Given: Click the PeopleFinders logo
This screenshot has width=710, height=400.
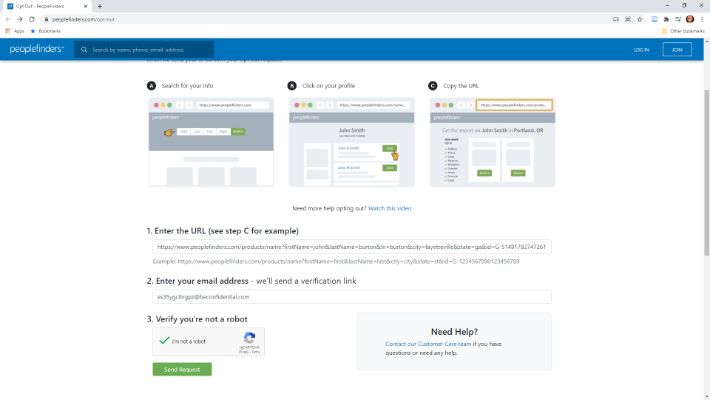Looking at the screenshot, I should [x=37, y=49].
